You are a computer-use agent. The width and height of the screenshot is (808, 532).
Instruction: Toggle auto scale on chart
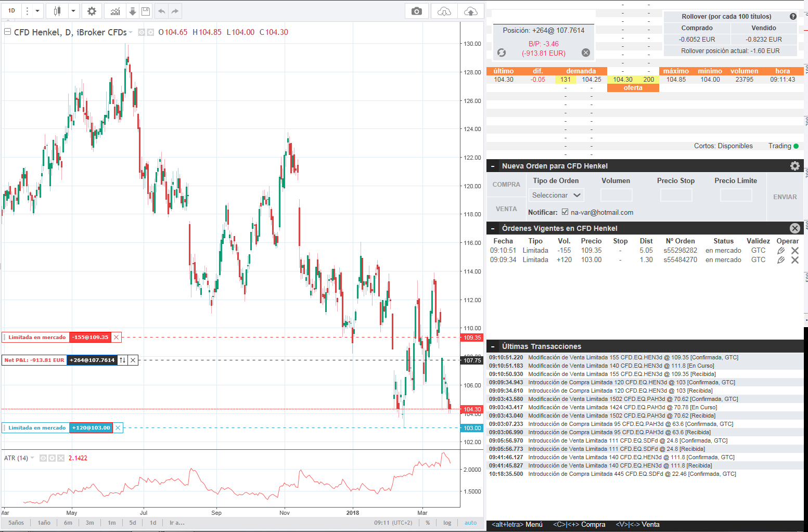(470, 523)
